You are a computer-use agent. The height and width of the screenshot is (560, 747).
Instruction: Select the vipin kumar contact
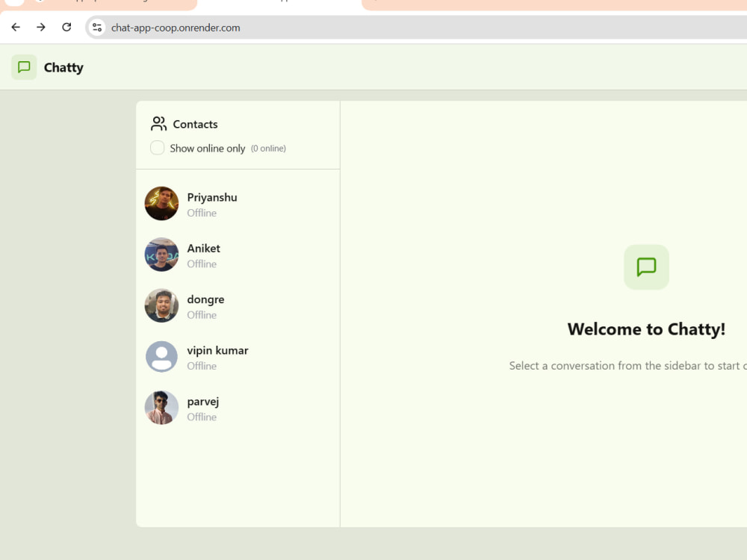coord(238,357)
